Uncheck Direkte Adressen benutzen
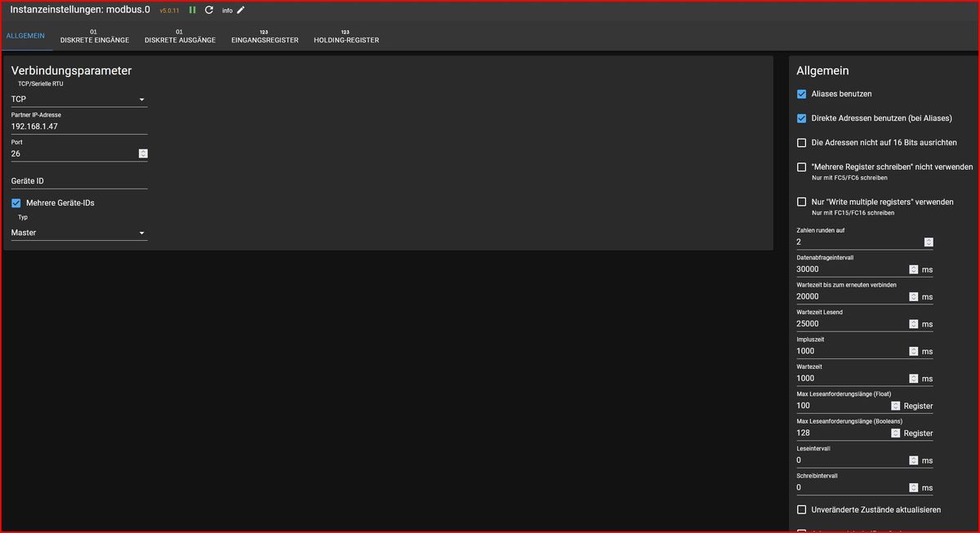 [x=802, y=118]
